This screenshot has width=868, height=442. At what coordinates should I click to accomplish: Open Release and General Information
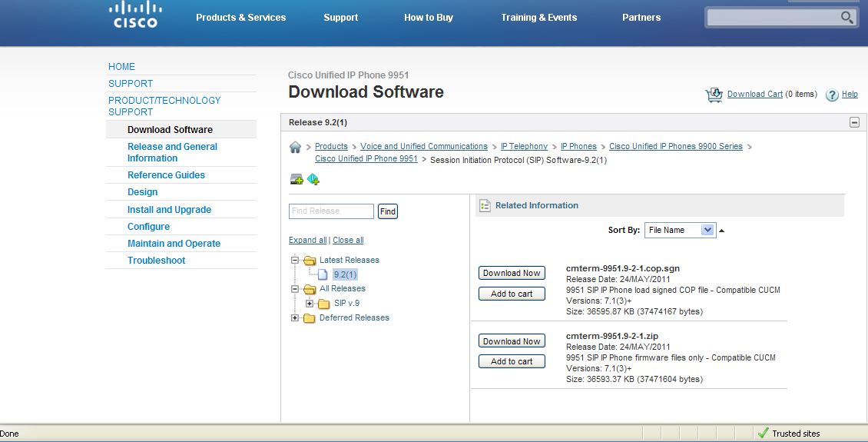pyautogui.click(x=172, y=152)
